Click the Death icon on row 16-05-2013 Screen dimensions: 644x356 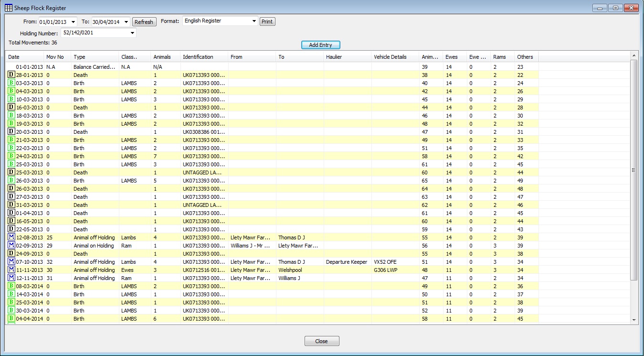pos(11,221)
